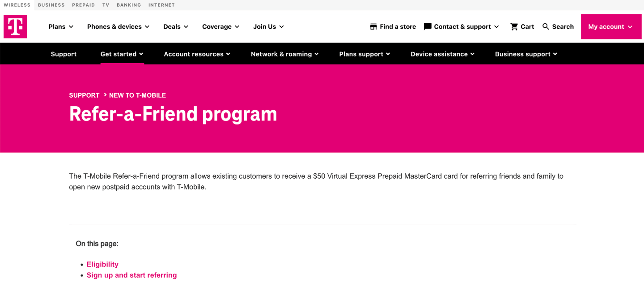The image size is (644, 283).
Task: Open the shopping Cart icon
Action: pos(514,26)
